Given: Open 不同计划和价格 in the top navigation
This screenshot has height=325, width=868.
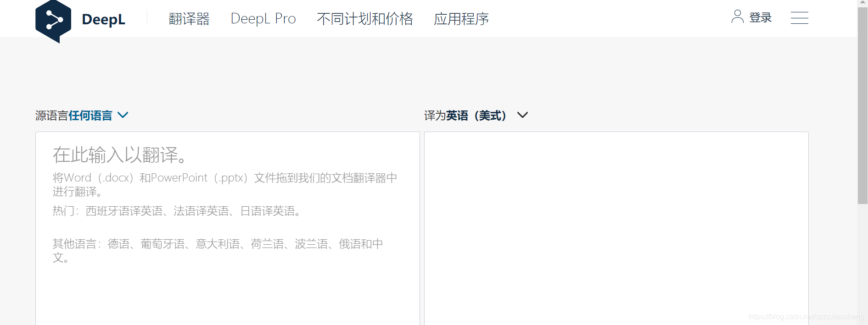Looking at the screenshot, I should [365, 19].
